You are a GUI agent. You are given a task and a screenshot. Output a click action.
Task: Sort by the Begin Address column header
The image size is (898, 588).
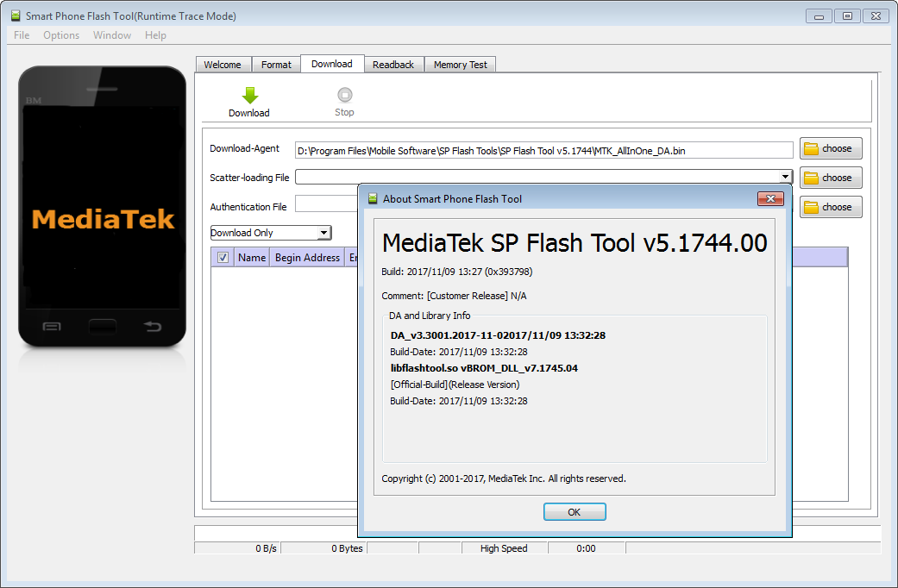pos(308,258)
